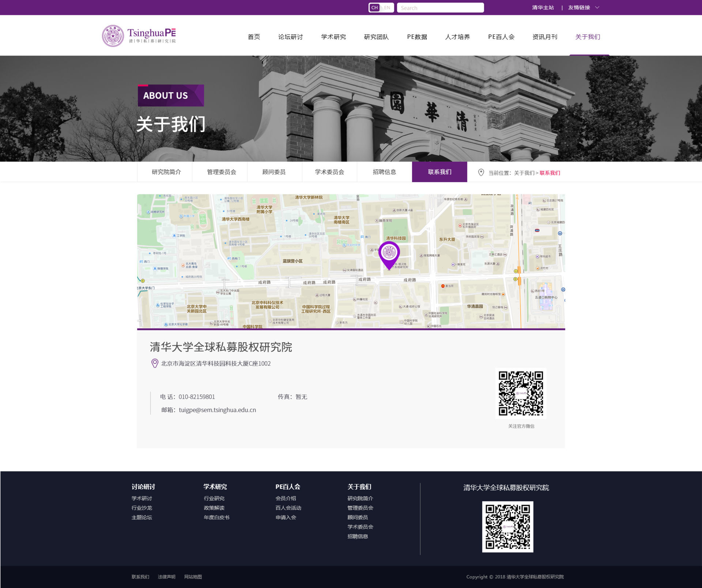Click the breadcrumb location pin icon
This screenshot has width=702, height=588.
tap(481, 172)
